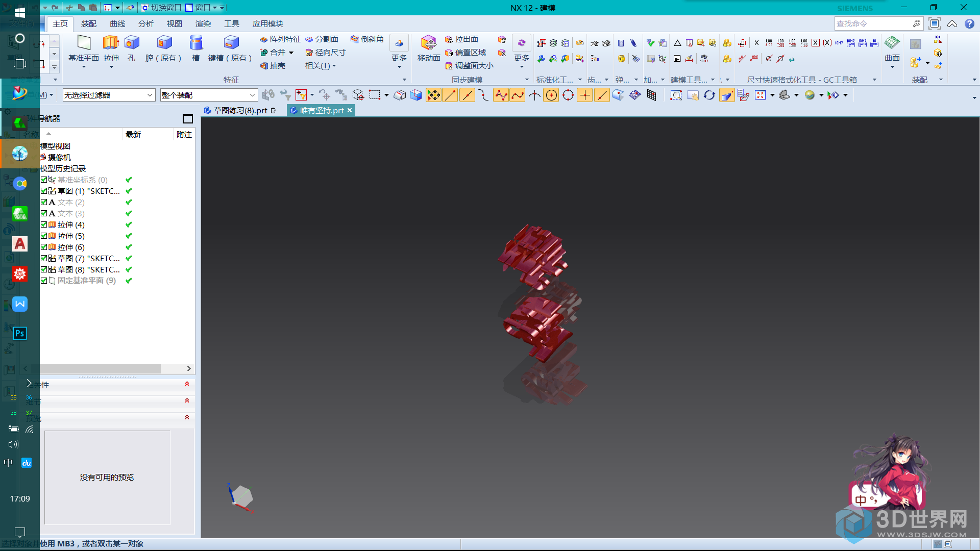This screenshot has height=551, width=980.
Task: Click the 拉出面 pull face tool
Action: [461, 39]
